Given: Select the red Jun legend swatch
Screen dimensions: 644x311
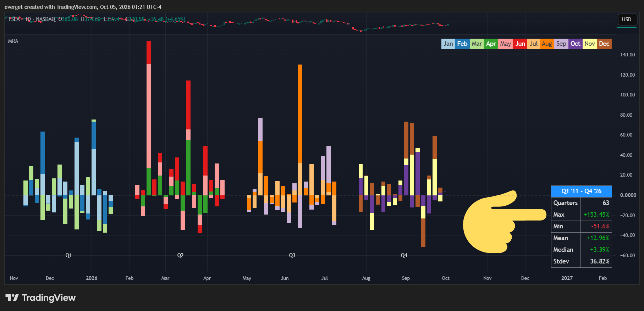Looking at the screenshot, I should pos(520,44).
